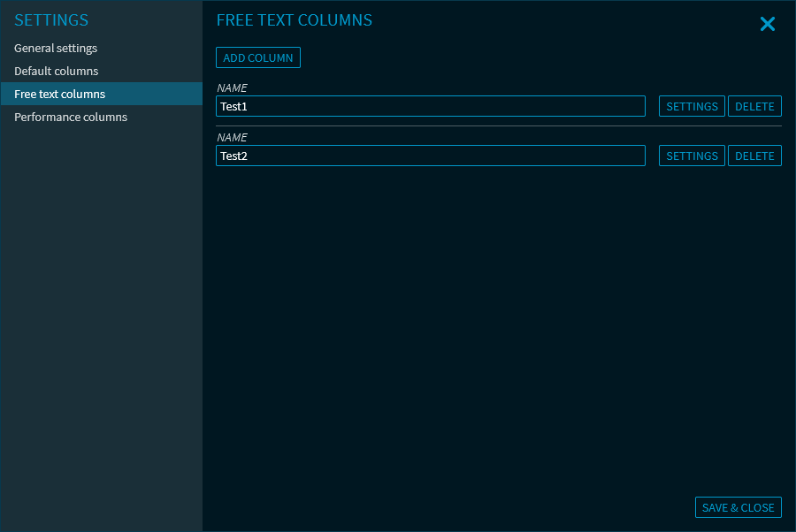Delete the Test1 column
The width and height of the screenshot is (796, 532).
tap(754, 106)
